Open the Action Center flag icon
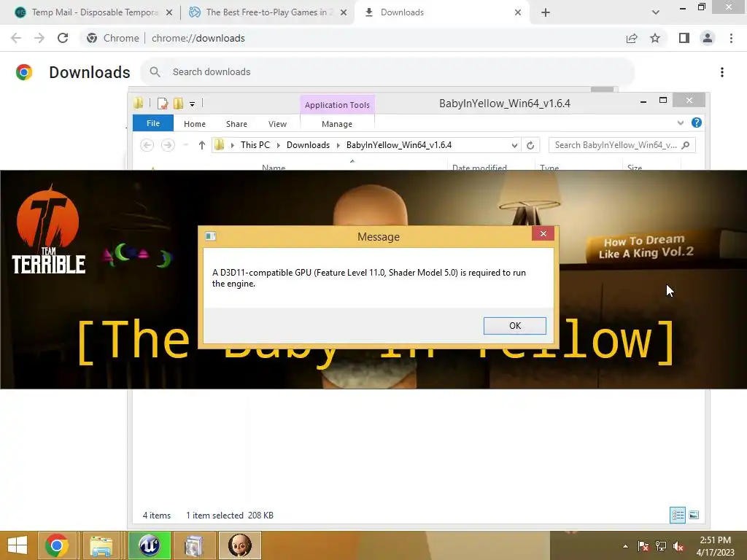Image resolution: width=747 pixels, height=560 pixels. pyautogui.click(x=643, y=546)
